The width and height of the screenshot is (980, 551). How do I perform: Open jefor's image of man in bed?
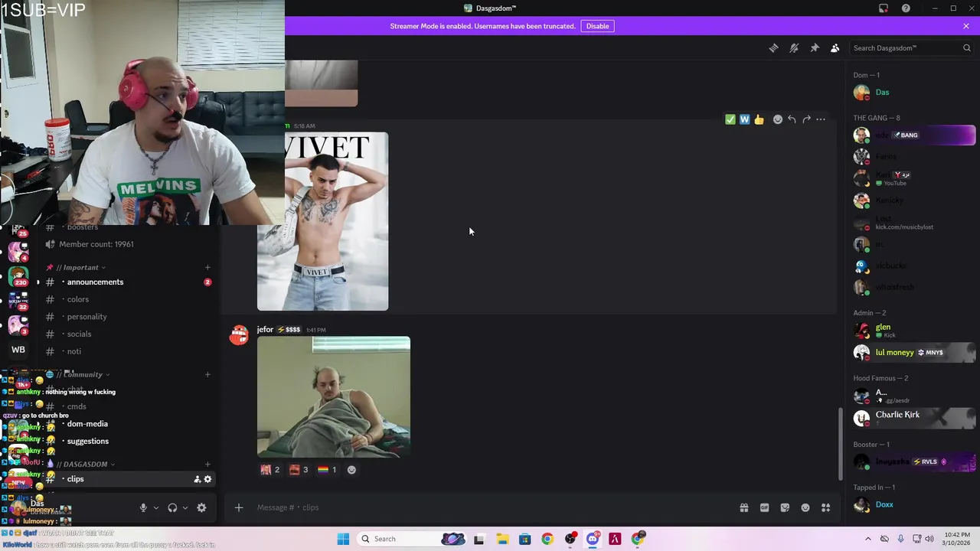(x=333, y=397)
